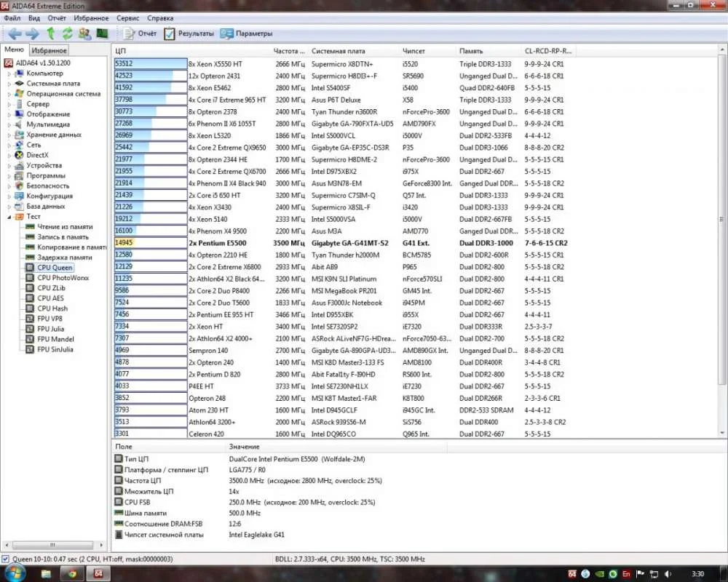Screen dimensions: 728x582
Task: Open the Отчёт report toolbar button
Action: [140, 33]
